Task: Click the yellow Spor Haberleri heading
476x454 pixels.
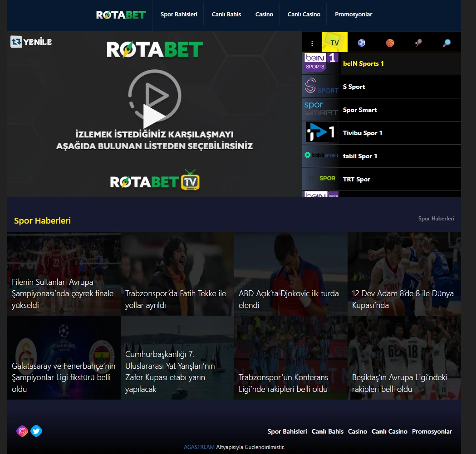Action: click(x=42, y=220)
